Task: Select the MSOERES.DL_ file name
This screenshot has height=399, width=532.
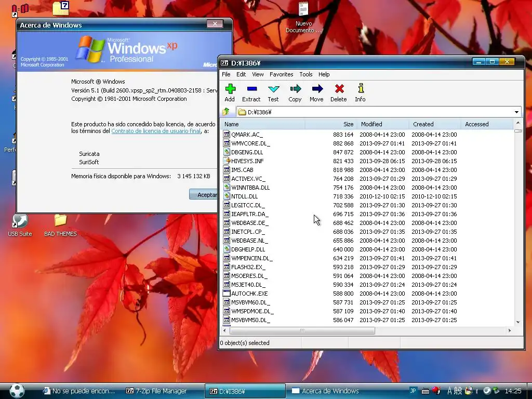Action: click(249, 275)
